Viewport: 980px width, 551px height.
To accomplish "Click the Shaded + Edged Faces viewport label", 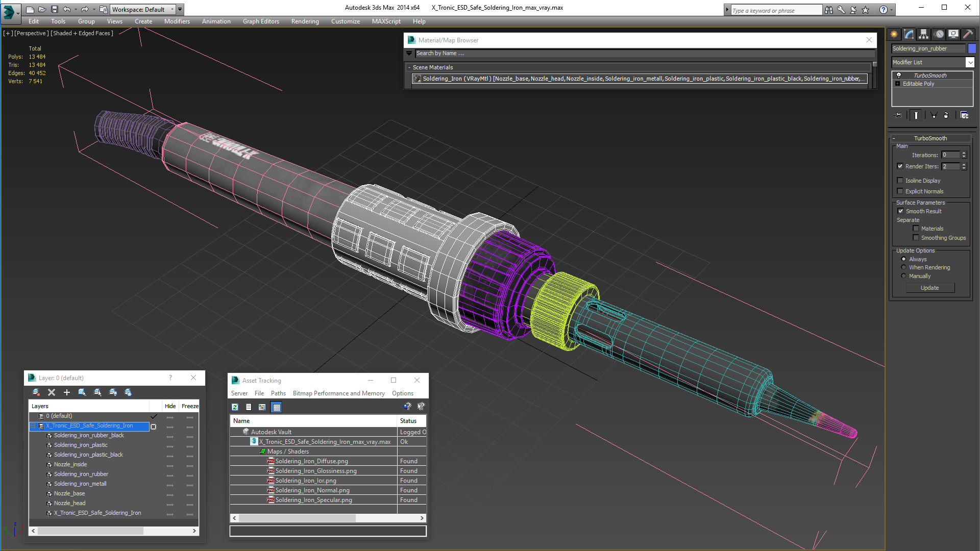I will [82, 33].
